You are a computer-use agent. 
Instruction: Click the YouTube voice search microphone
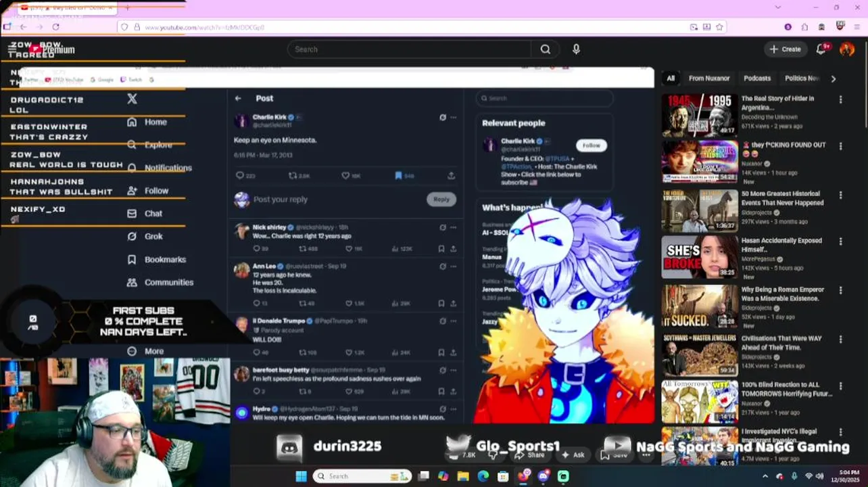click(576, 49)
